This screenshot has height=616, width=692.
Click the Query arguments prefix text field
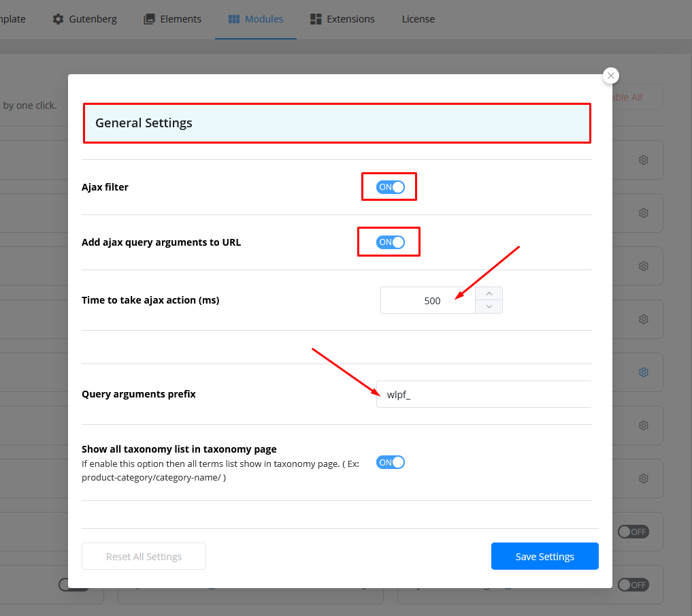tap(483, 394)
